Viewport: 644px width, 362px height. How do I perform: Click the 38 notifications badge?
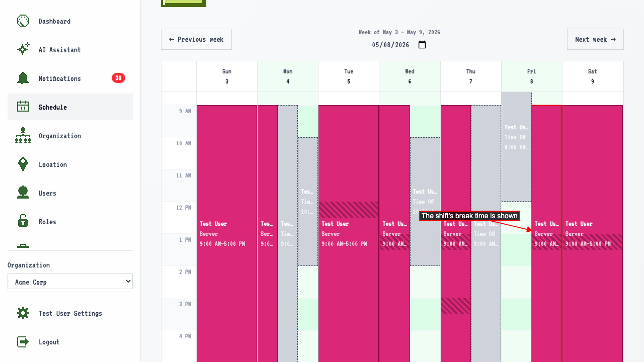pyautogui.click(x=118, y=78)
